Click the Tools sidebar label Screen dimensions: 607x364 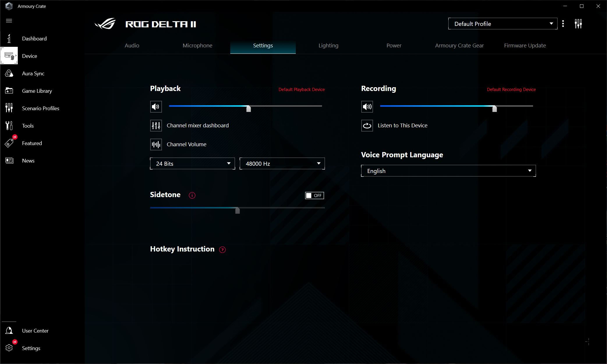tap(28, 126)
